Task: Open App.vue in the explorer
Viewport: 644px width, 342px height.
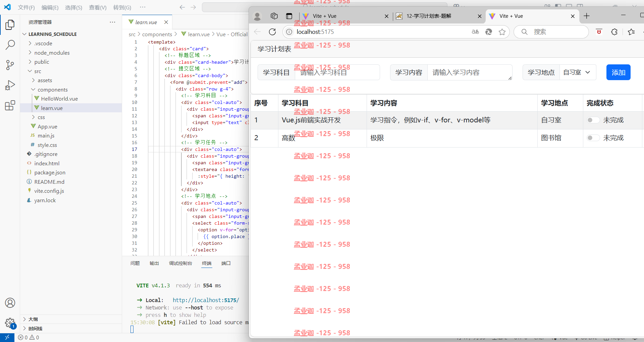Action: [47, 126]
